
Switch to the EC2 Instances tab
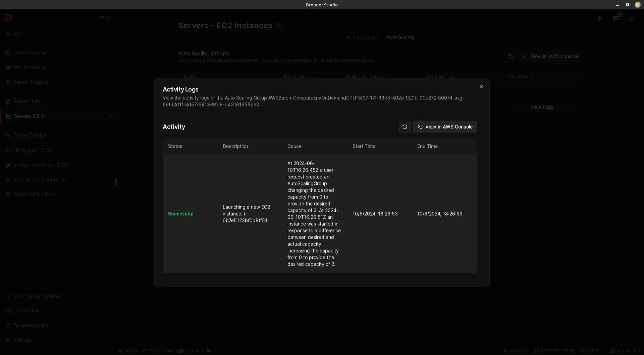point(362,38)
